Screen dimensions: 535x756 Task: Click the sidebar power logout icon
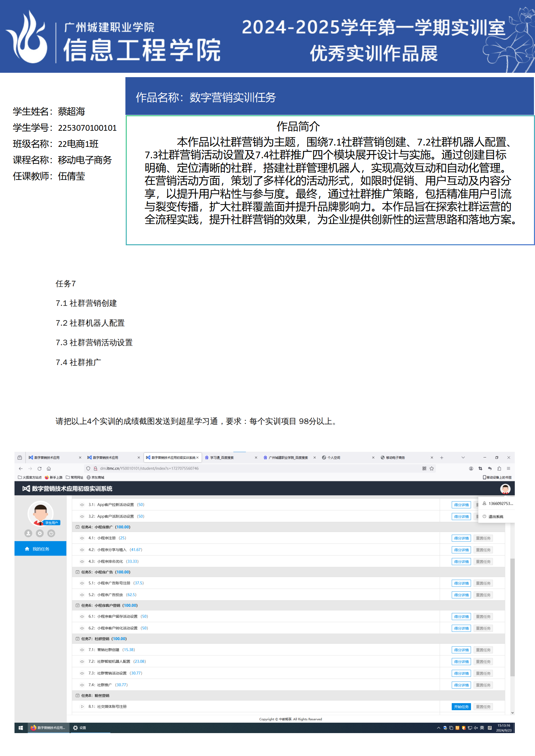(51, 533)
